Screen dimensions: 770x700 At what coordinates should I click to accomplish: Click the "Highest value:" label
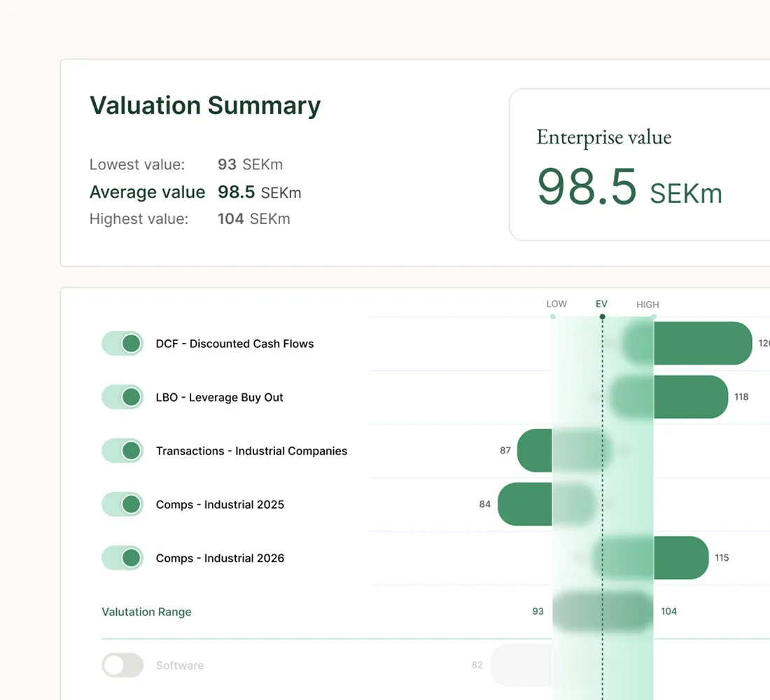tap(139, 218)
